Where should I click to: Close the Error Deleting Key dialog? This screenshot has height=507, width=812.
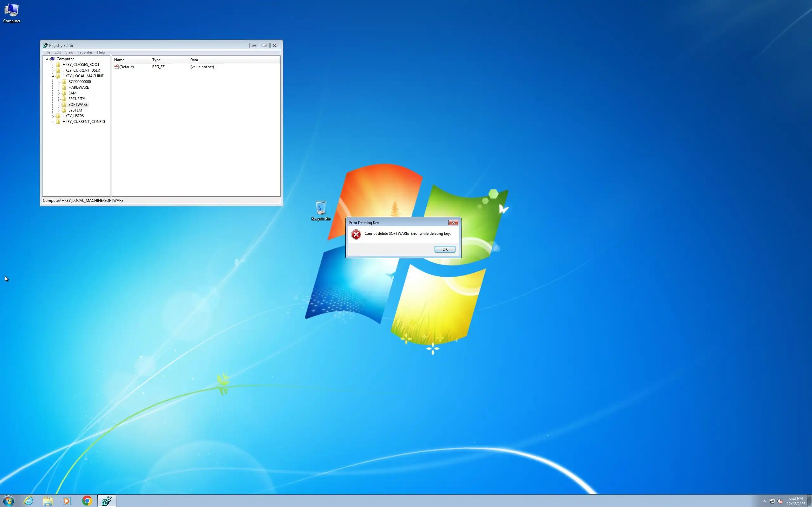coord(453,223)
